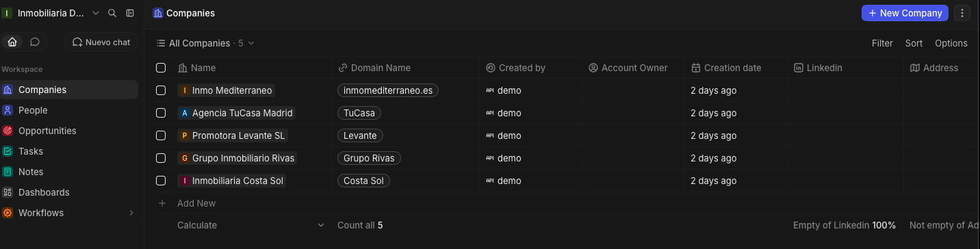Open the workspace search icon

[x=112, y=13]
